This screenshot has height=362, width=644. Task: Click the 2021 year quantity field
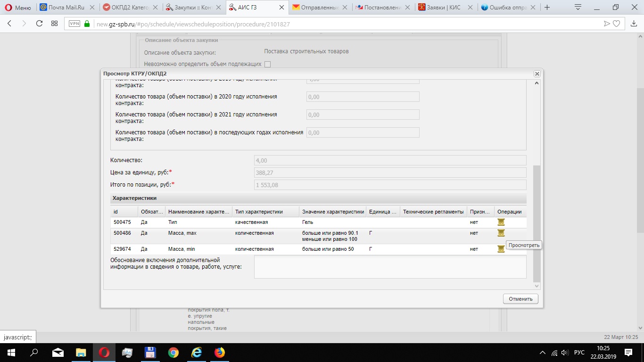point(363,115)
